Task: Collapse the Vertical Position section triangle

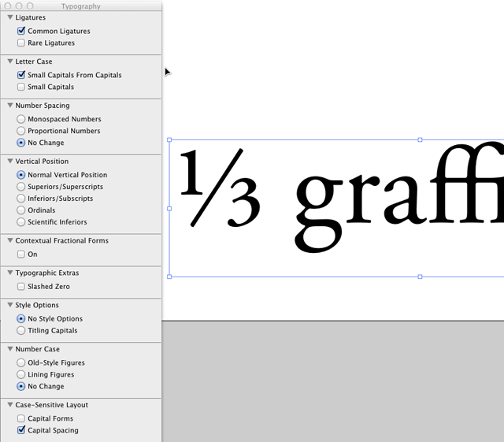Action: (10, 161)
